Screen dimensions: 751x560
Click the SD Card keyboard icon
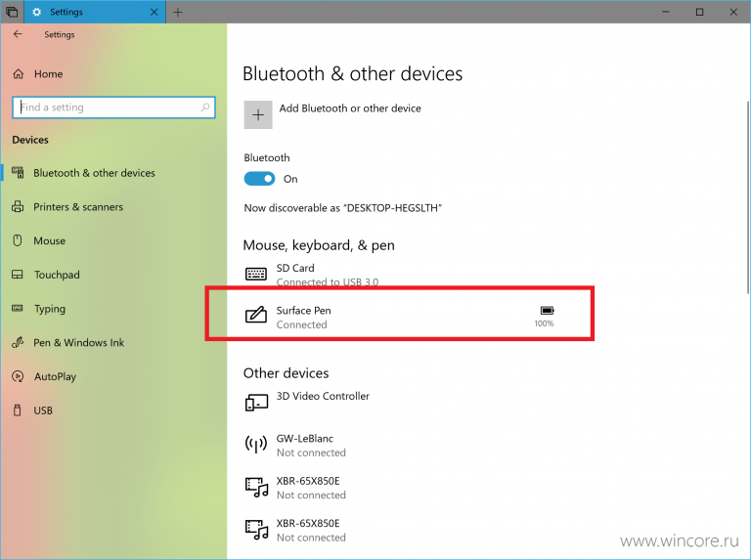click(256, 274)
